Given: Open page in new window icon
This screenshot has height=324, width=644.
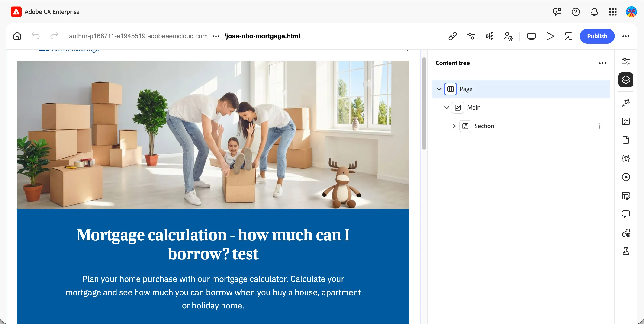Looking at the screenshot, I should [x=568, y=36].
